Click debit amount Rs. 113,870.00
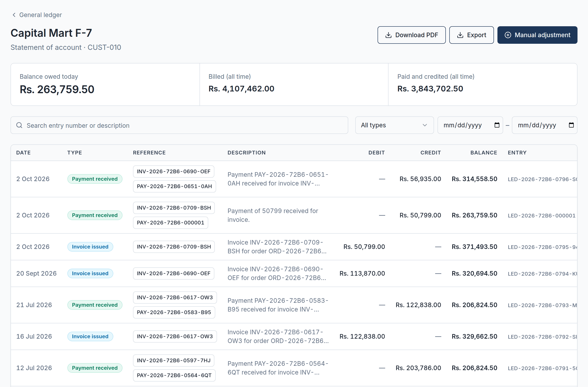The image size is (588, 387). pos(362,273)
